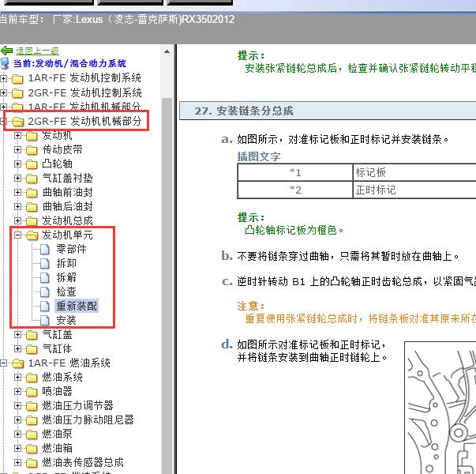476x474 pixels.
Task: Click the folder icon next to 燃油表传感器总成
Action: pos(32,463)
